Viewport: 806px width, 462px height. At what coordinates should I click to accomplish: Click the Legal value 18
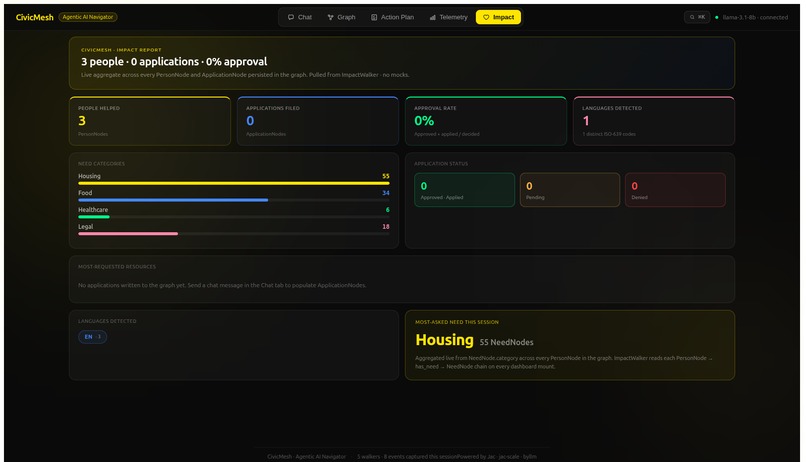tap(386, 227)
